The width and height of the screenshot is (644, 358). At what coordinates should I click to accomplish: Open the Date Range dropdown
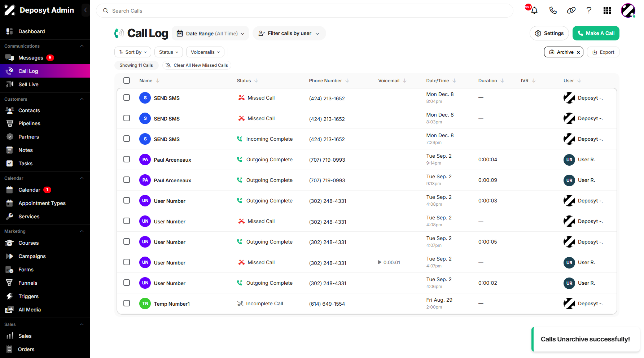[x=210, y=33]
